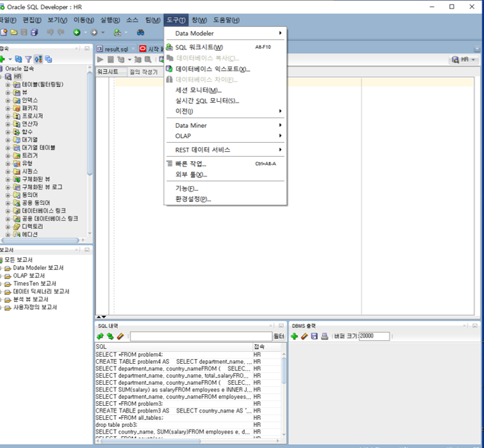Screen dimensions: 484x448
Task: Open REST 데이터 서비스 submenu
Action: (x=226, y=150)
